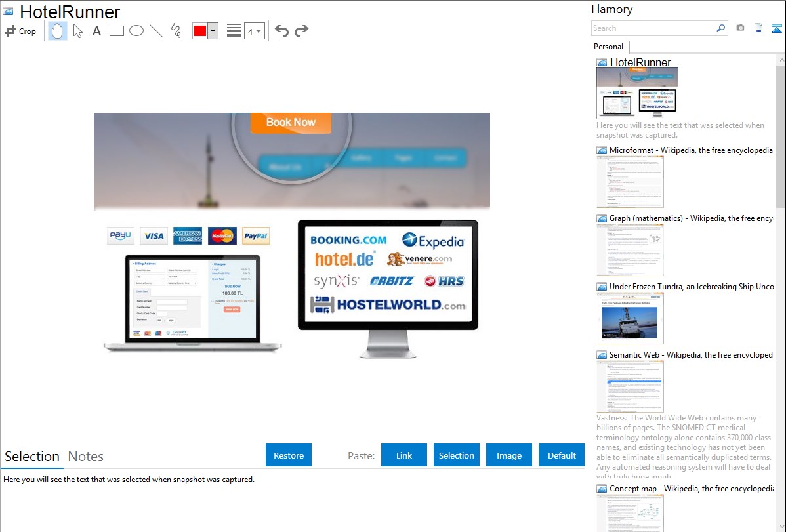The height and width of the screenshot is (532, 786).
Task: Select the text annotation tool
Action: coord(96,31)
